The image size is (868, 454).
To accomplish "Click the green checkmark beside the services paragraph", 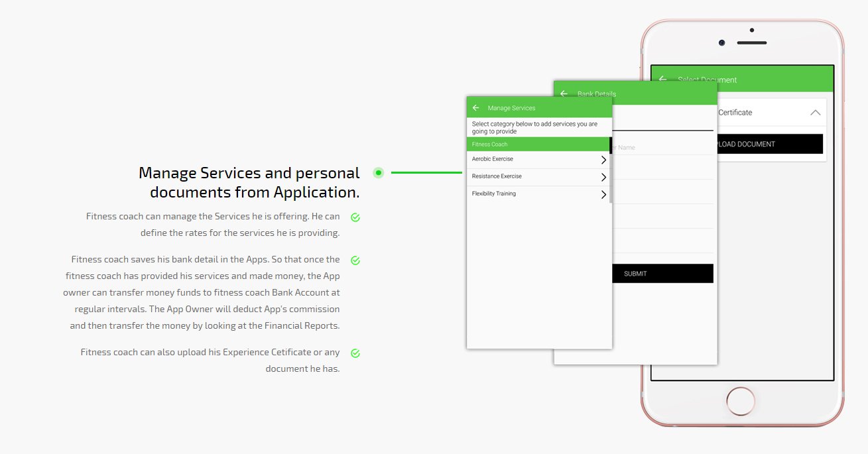I will click(355, 217).
